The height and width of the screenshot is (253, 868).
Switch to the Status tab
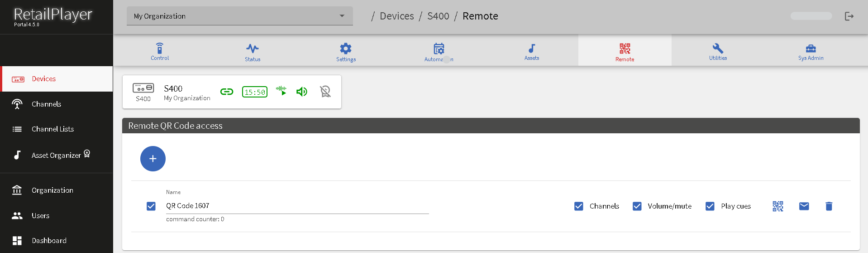[x=253, y=52]
